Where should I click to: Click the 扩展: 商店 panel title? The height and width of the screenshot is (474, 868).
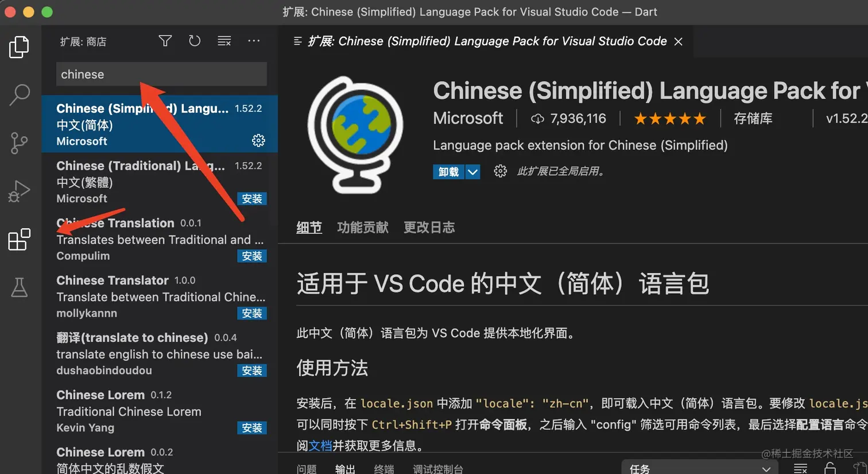coord(83,41)
